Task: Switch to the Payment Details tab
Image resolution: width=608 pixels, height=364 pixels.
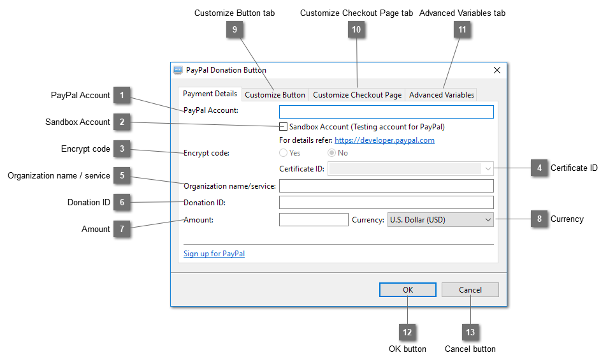Action: click(210, 94)
